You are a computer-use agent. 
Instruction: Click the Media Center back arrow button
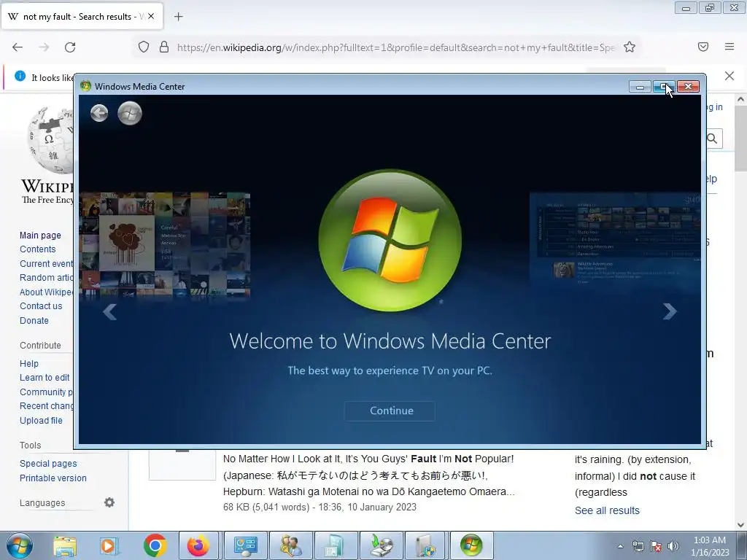(99, 113)
